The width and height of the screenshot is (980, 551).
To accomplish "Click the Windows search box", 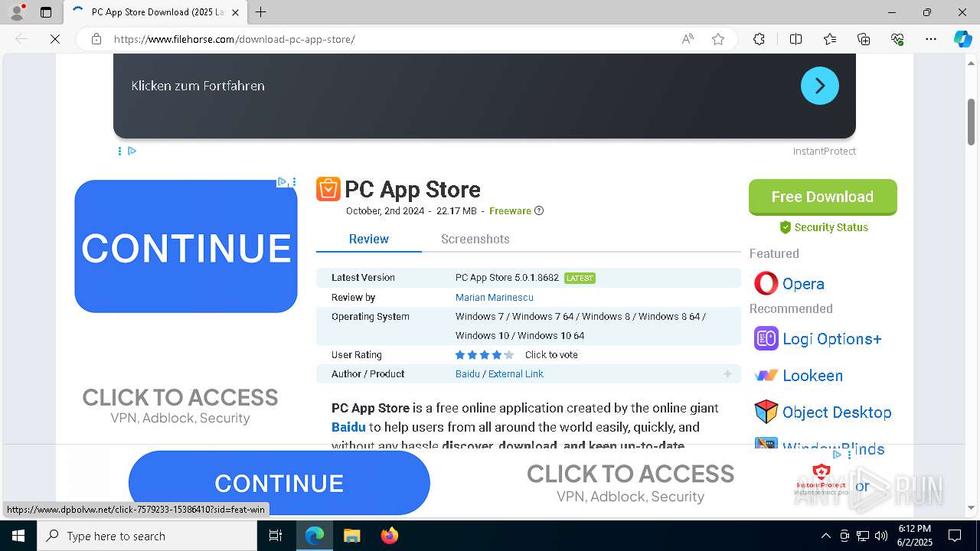I will coord(147,536).
